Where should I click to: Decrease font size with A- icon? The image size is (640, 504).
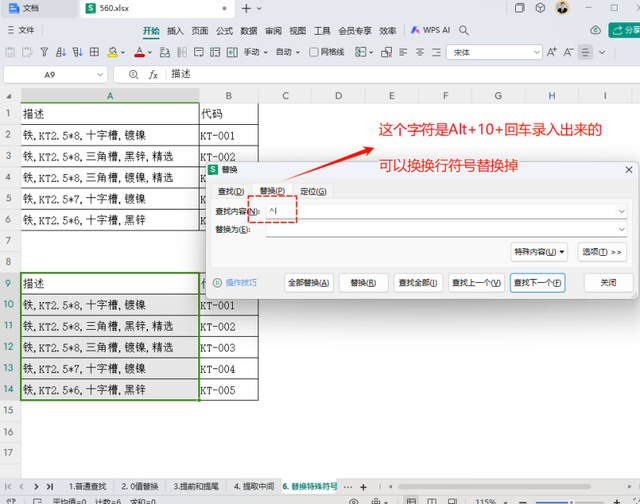(x=568, y=52)
